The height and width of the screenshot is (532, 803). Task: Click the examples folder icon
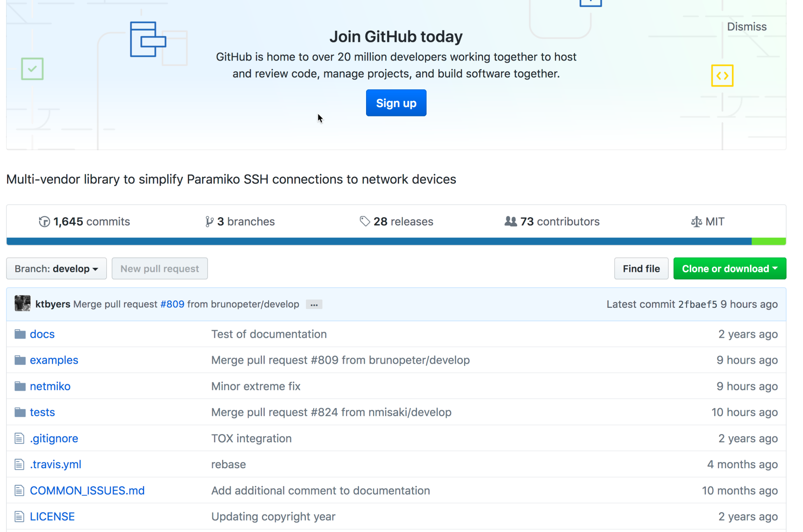coord(20,360)
